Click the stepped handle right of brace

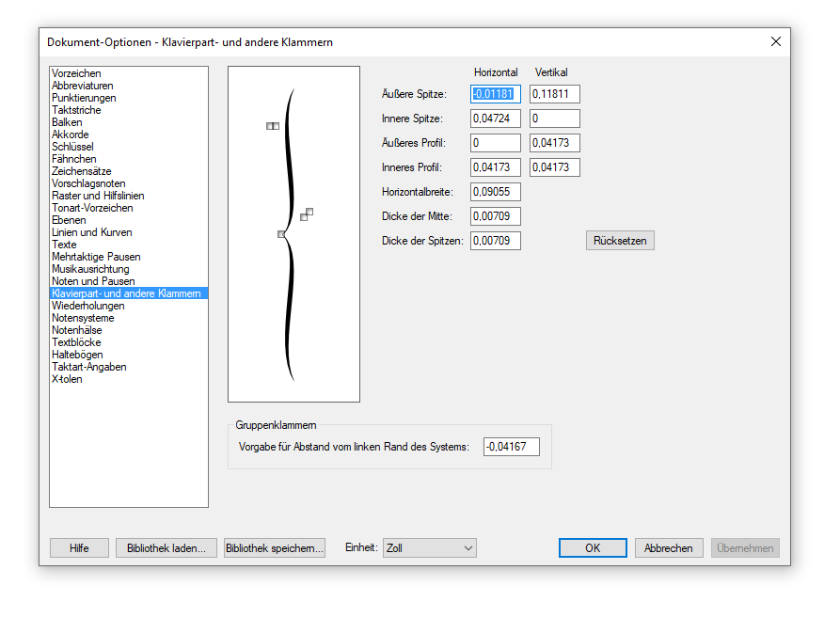pos(307,214)
